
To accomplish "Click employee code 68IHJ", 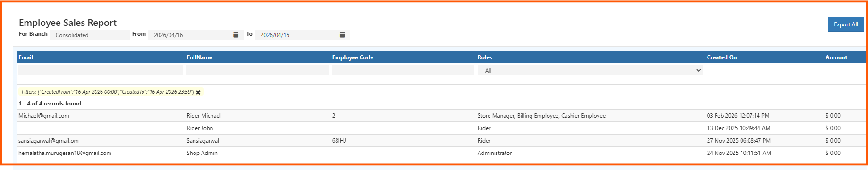I will (339, 141).
